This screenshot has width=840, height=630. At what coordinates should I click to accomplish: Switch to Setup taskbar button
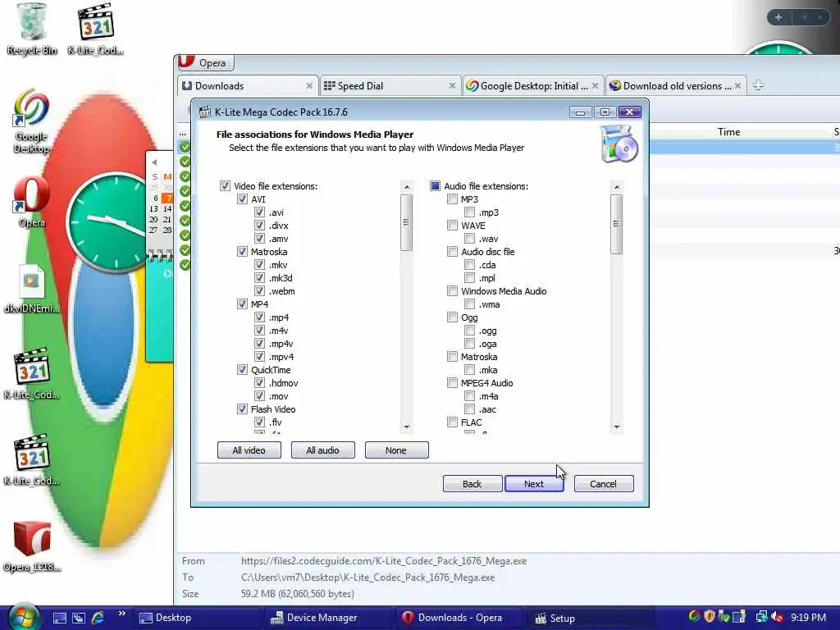[589, 618]
